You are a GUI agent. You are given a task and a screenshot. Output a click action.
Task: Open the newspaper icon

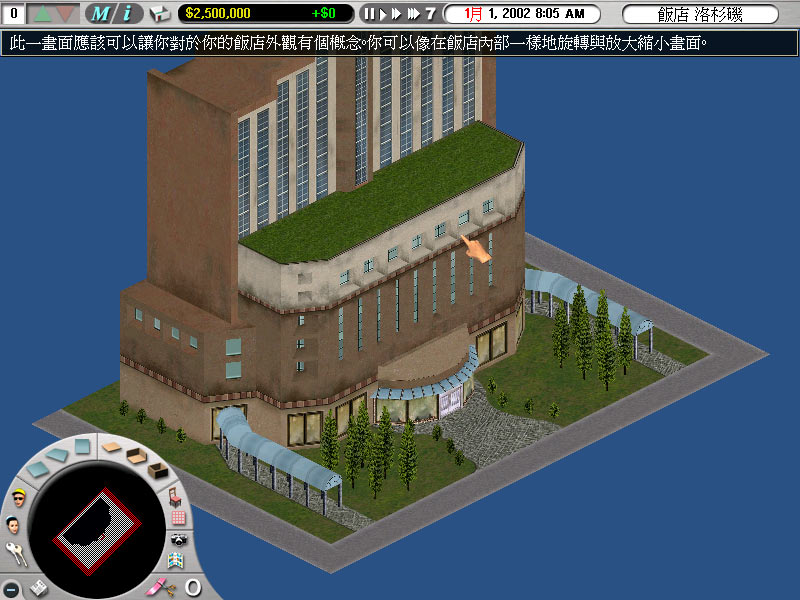point(40,586)
